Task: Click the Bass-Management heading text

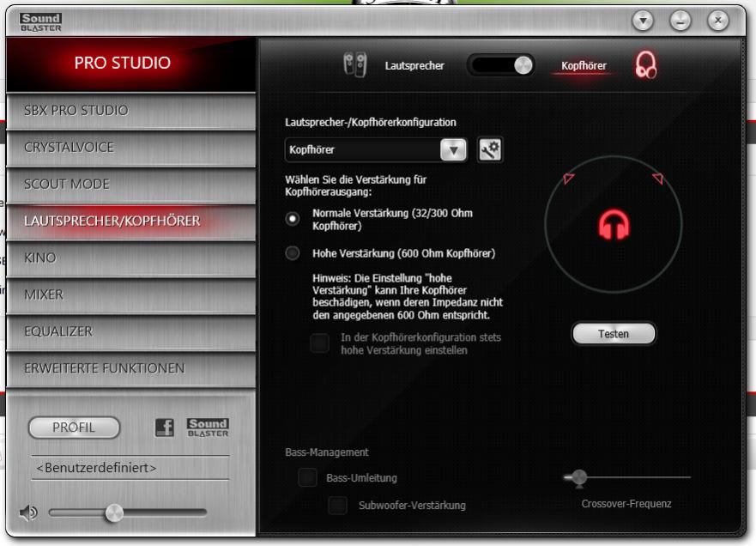Action: pyautogui.click(x=326, y=452)
